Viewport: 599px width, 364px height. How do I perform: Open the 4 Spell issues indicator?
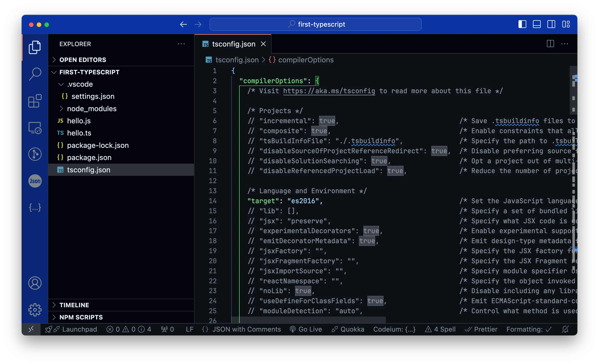coord(440,329)
